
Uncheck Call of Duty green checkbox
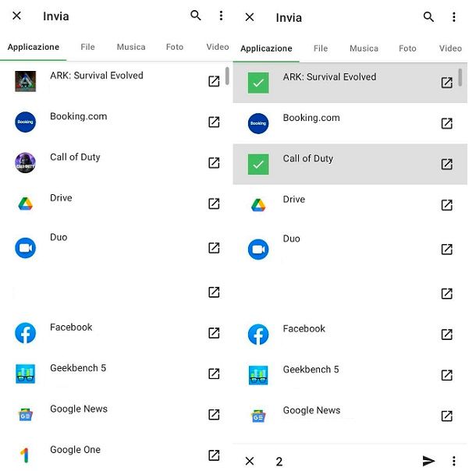pyautogui.click(x=258, y=165)
